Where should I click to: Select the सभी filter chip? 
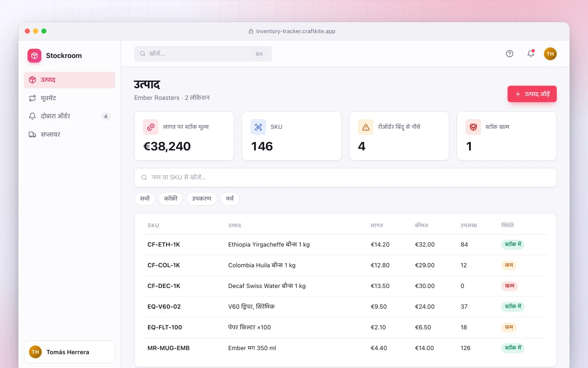click(x=145, y=199)
